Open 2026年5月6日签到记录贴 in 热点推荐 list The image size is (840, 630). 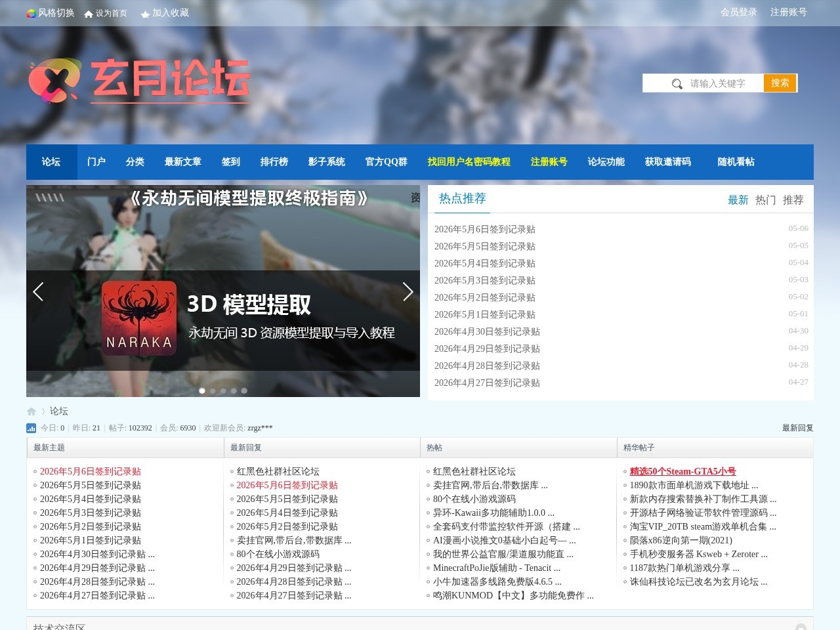485,229
